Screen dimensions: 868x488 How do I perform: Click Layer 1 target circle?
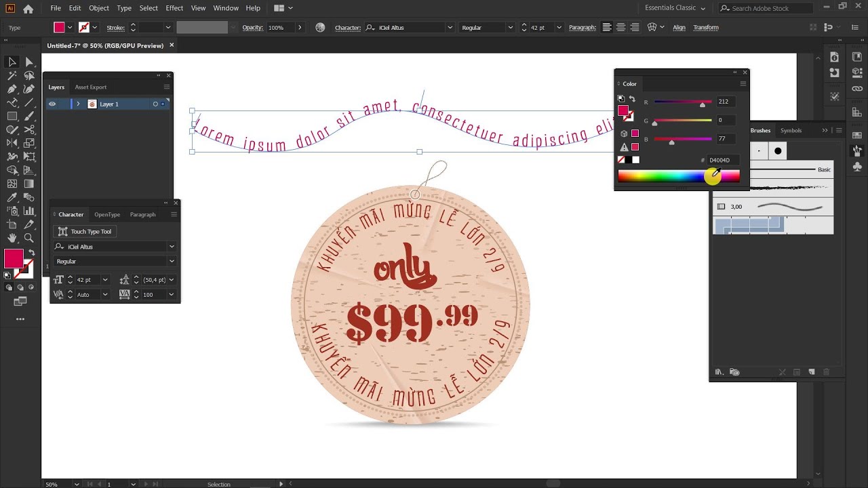coord(155,104)
